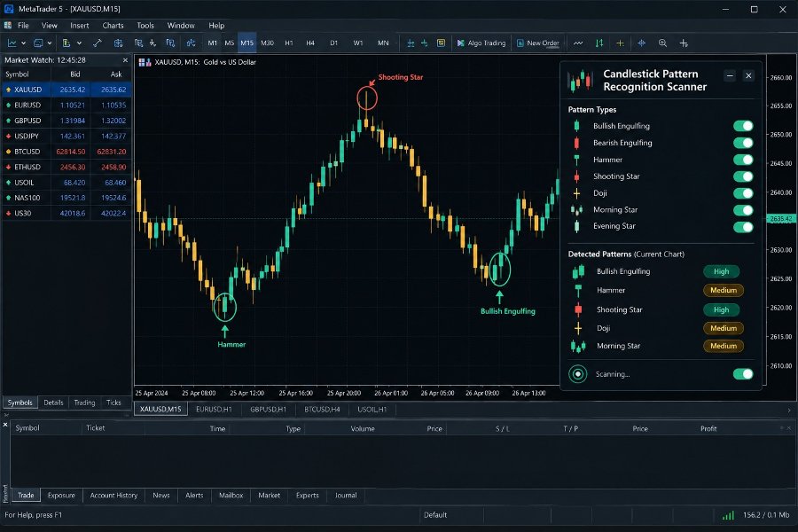Click the toolbar icon left of M1
798x532 pixels.
[x=191, y=43]
